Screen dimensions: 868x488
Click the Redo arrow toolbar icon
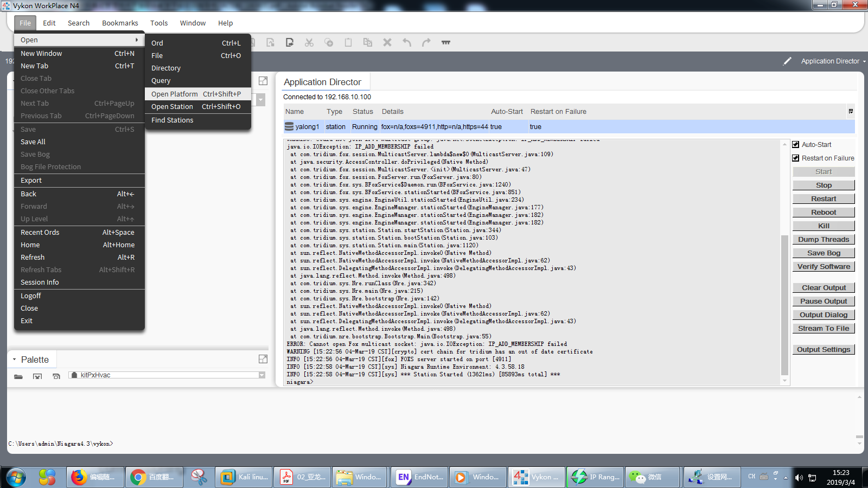(x=426, y=42)
